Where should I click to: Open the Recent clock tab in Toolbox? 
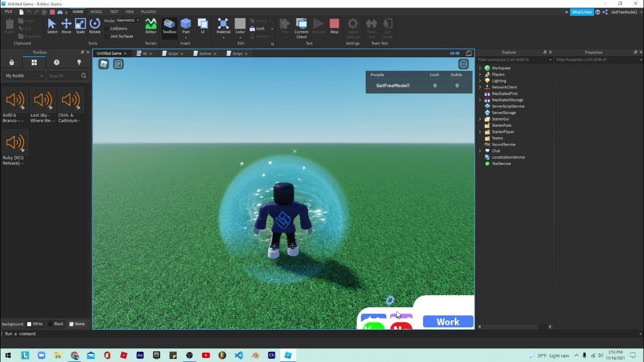[56, 62]
